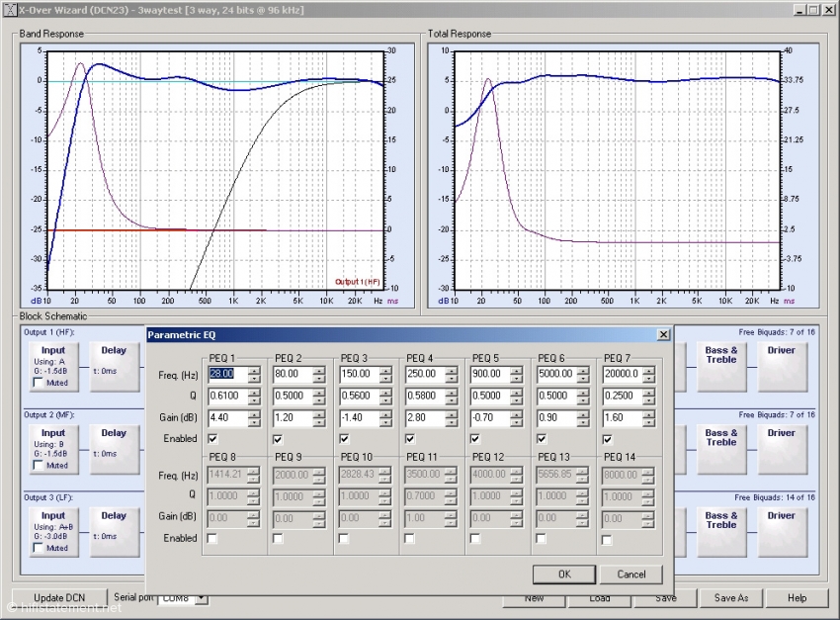Image resolution: width=840 pixels, height=620 pixels.
Task: Mute Output 1 (HF) input
Action: pos(37,381)
